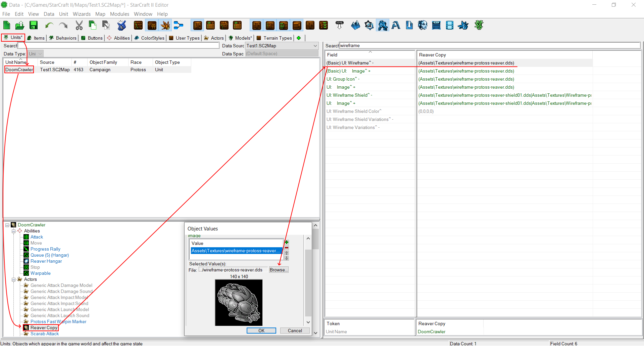Switch to the Actors tab
644x346 pixels.
[x=214, y=38]
